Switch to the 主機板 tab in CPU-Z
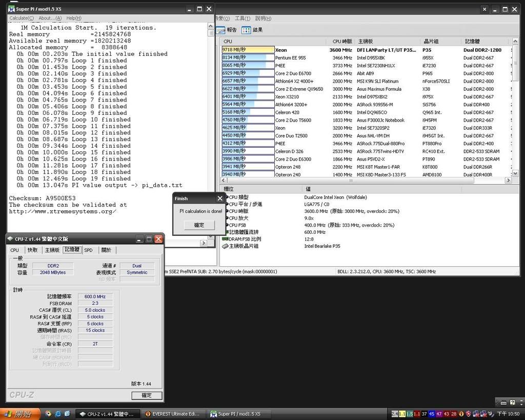525x420 pixels. [52, 250]
